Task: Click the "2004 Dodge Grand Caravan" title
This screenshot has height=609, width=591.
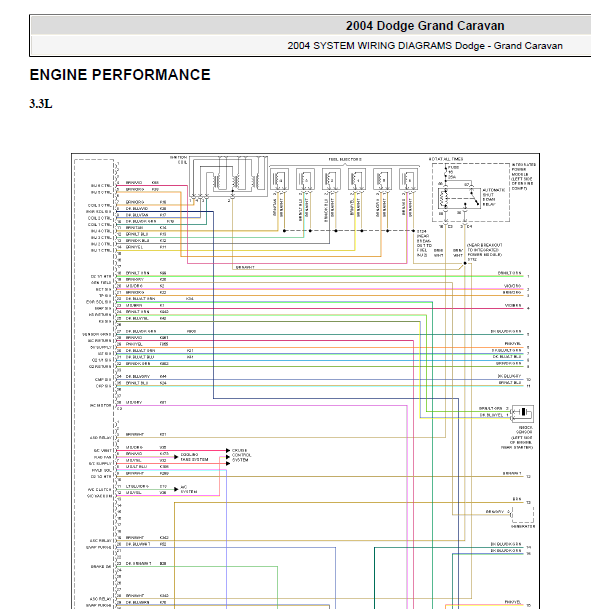Action: pyautogui.click(x=425, y=26)
